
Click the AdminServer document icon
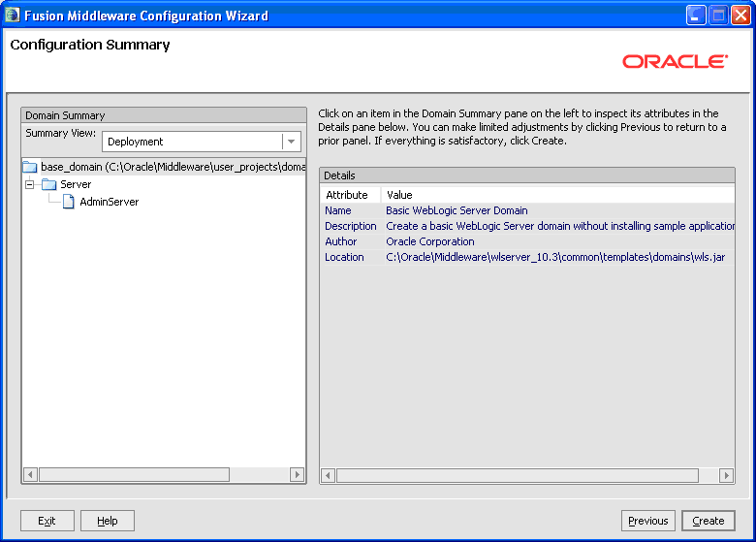(69, 202)
